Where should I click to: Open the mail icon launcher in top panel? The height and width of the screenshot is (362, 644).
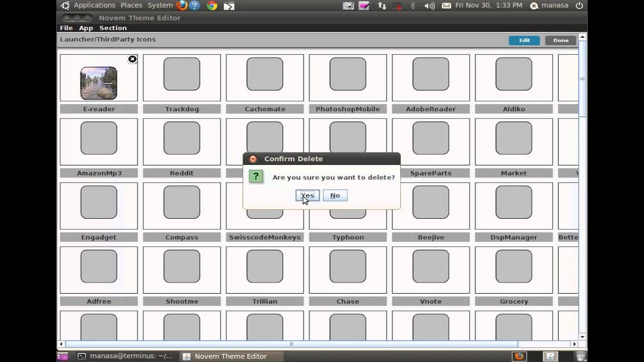pyautogui.click(x=229, y=6)
